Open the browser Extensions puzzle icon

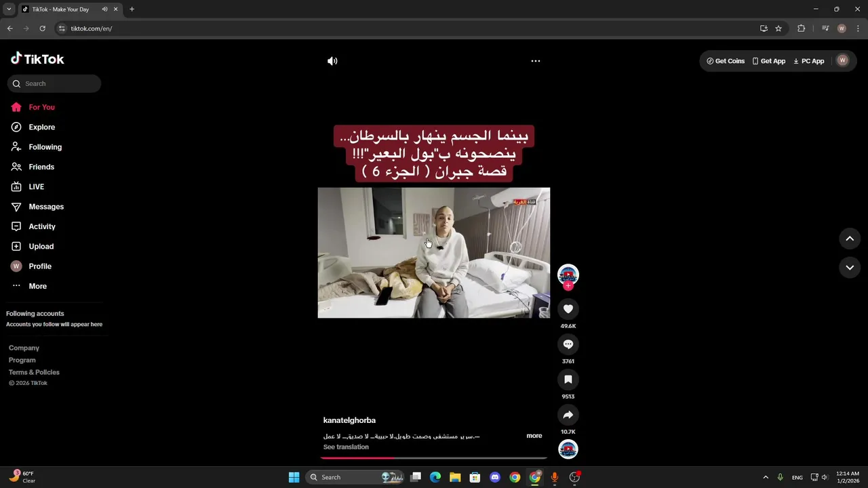coord(802,28)
